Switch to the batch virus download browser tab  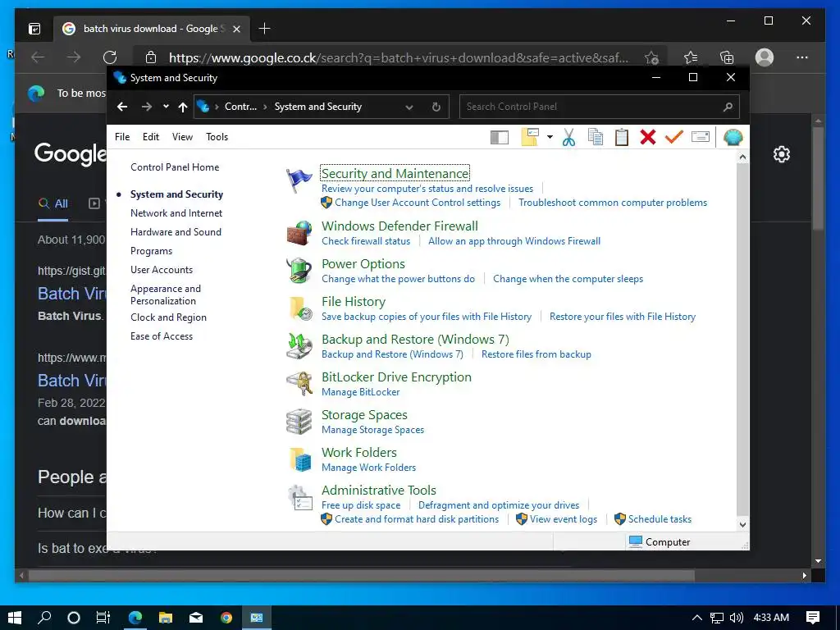tap(151, 29)
